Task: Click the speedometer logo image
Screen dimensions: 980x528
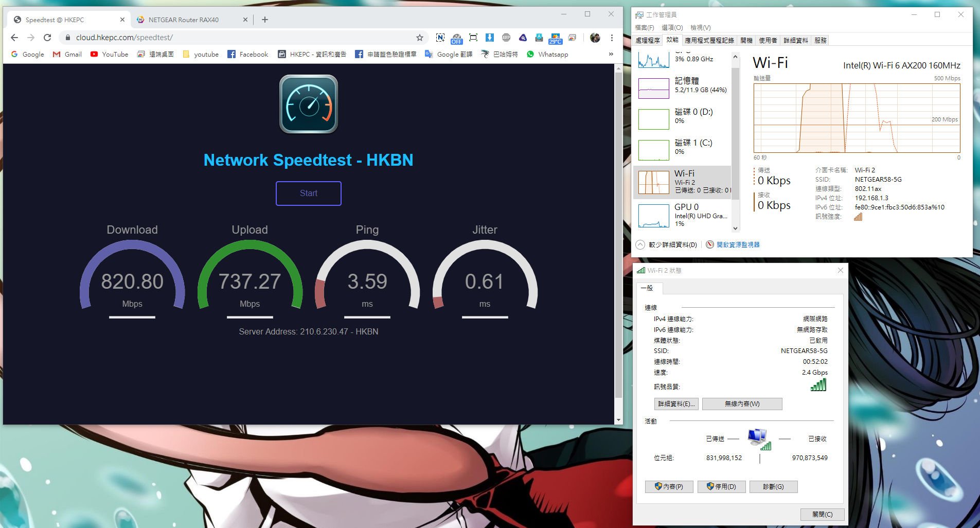Action: (x=309, y=104)
